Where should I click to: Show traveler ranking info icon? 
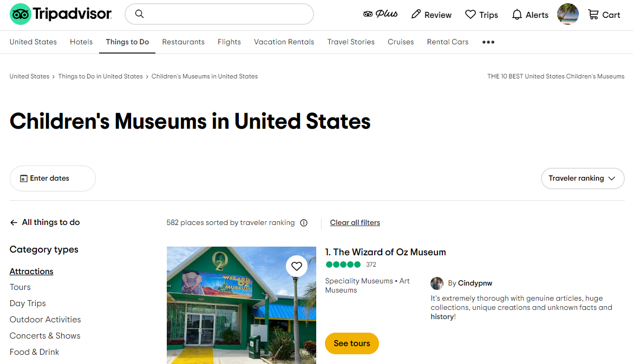click(304, 223)
